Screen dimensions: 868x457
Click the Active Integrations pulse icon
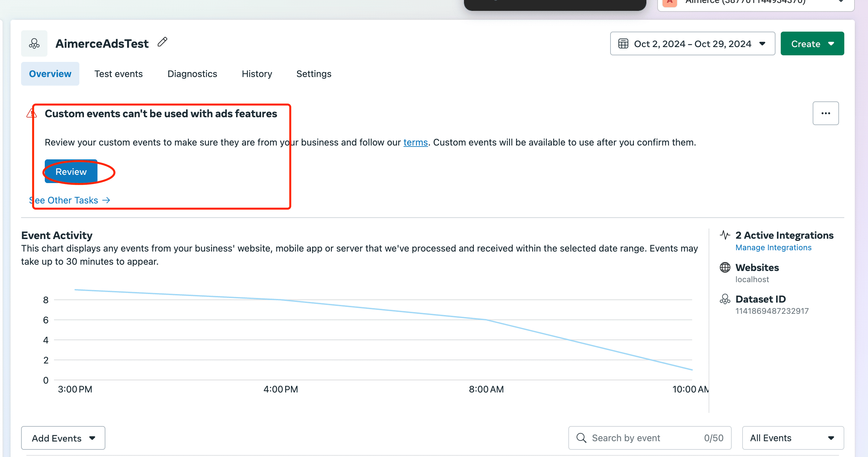pyautogui.click(x=725, y=235)
